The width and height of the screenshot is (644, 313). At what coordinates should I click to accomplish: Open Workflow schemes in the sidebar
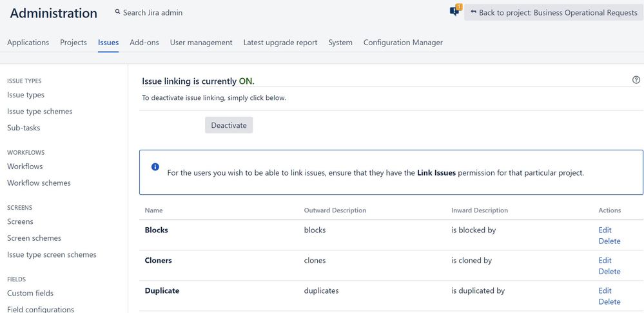click(39, 183)
